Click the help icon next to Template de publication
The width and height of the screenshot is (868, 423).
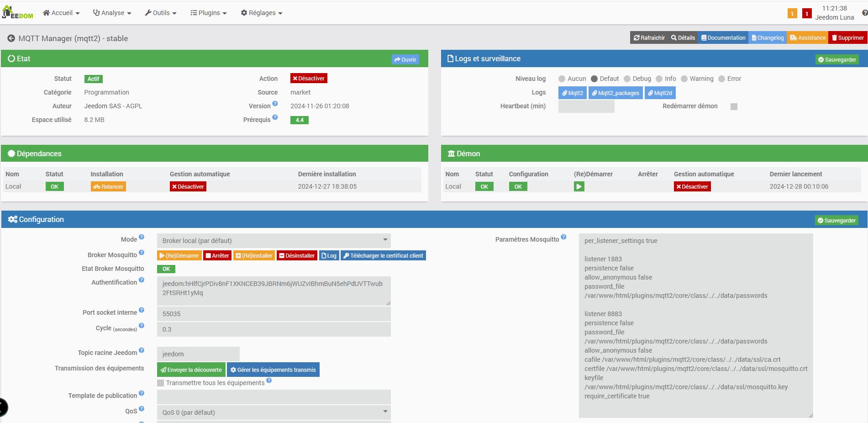(142, 393)
